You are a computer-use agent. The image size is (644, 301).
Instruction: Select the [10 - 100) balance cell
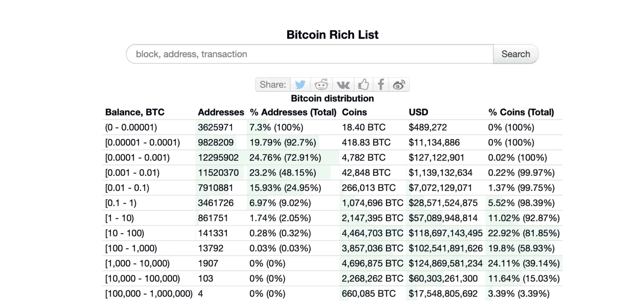point(125,233)
